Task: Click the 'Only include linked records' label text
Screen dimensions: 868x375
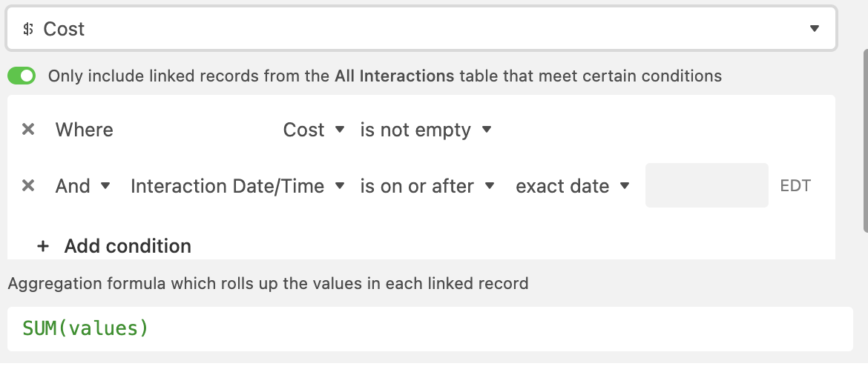Action: pos(385,76)
